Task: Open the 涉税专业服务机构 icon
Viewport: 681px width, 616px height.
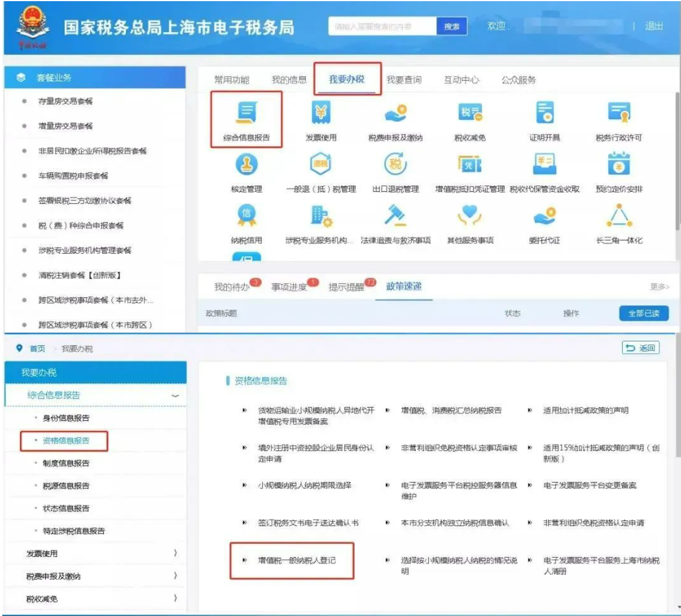Action: pos(321,215)
